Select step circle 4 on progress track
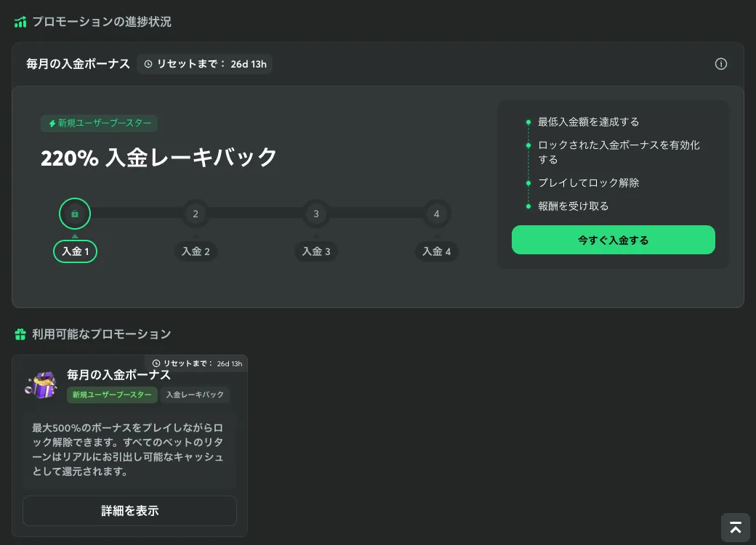This screenshot has height=545, width=756. tap(436, 214)
